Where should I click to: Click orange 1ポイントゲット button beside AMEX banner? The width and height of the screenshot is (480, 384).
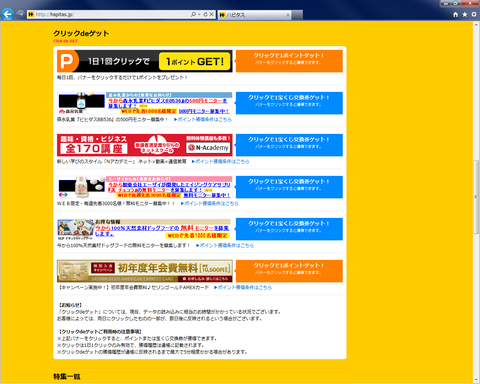click(289, 271)
